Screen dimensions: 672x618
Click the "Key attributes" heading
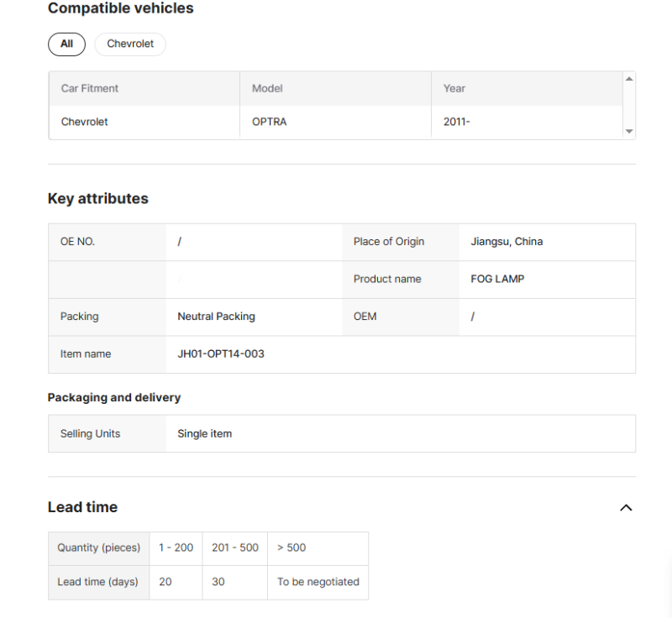point(98,199)
